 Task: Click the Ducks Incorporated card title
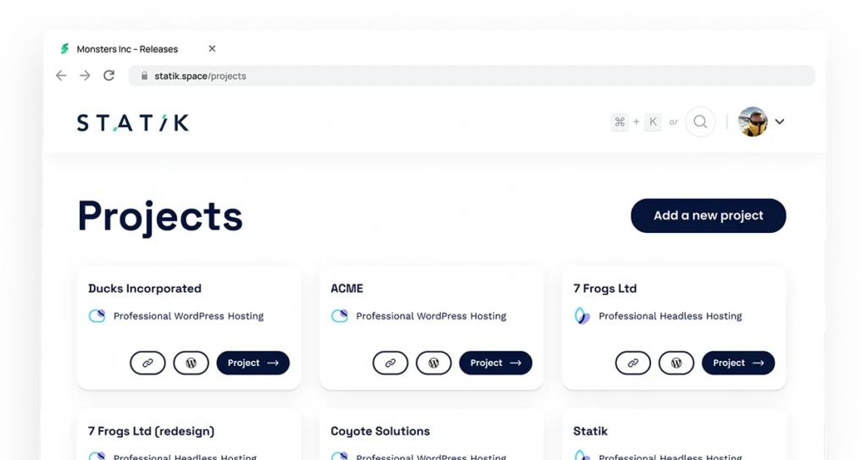click(x=144, y=288)
